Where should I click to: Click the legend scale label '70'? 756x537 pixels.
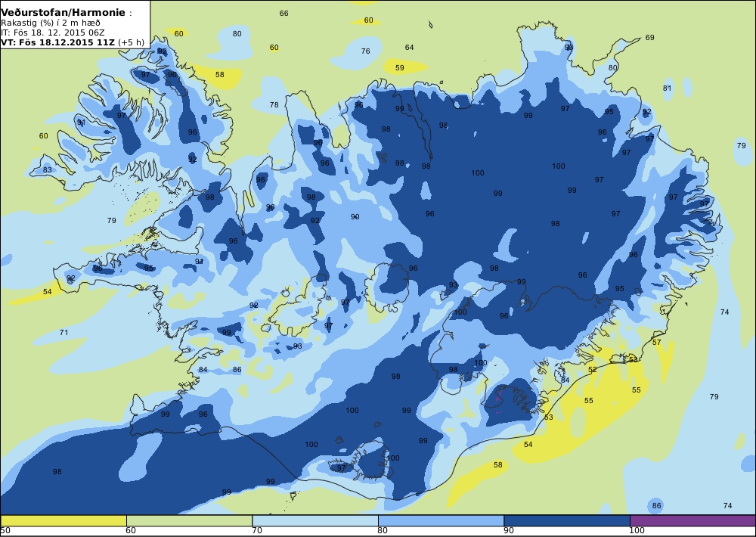coord(257,531)
